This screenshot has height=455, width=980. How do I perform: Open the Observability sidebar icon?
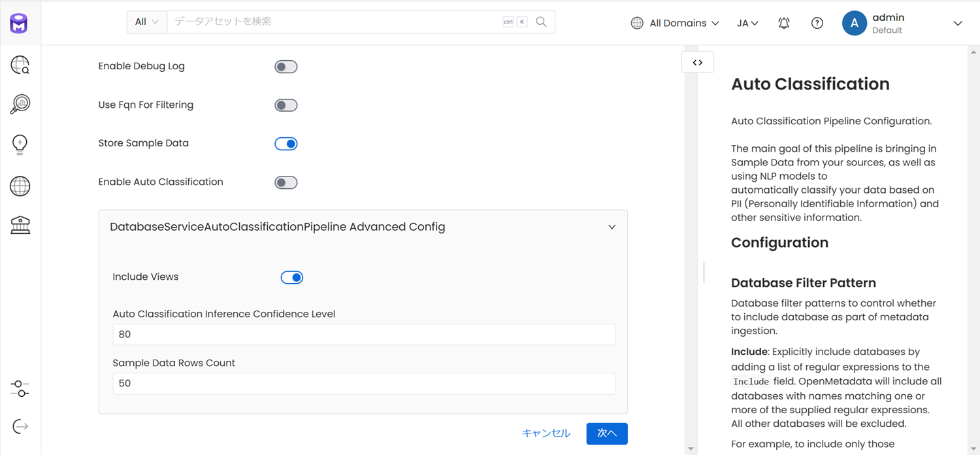(x=20, y=104)
